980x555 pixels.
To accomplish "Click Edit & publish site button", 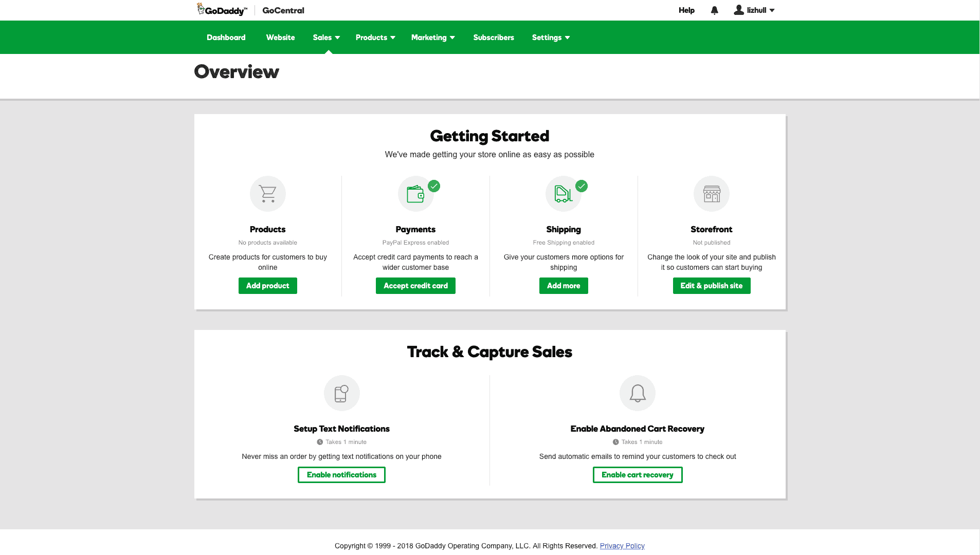I will (712, 286).
